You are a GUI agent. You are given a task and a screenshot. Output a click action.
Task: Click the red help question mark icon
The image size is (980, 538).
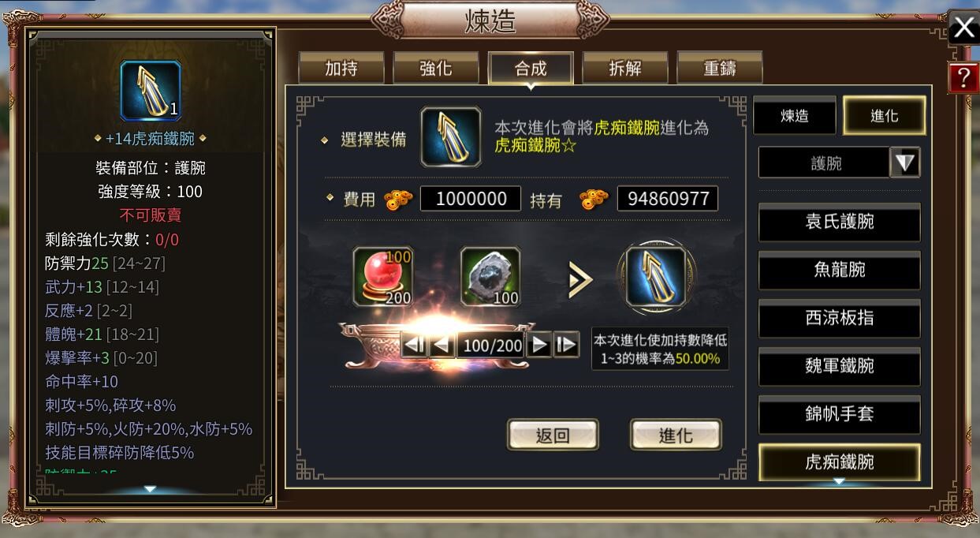[x=963, y=77]
